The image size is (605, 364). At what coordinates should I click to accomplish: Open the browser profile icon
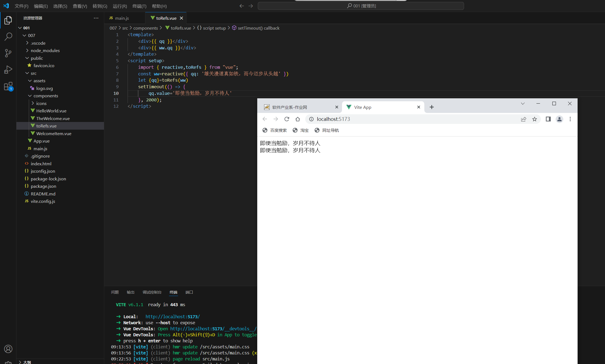[x=559, y=119]
